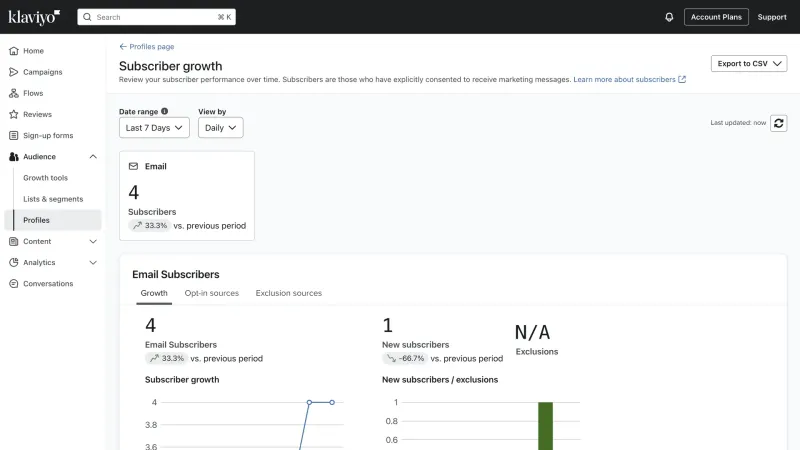
Task: Open the Support link
Action: [772, 17]
